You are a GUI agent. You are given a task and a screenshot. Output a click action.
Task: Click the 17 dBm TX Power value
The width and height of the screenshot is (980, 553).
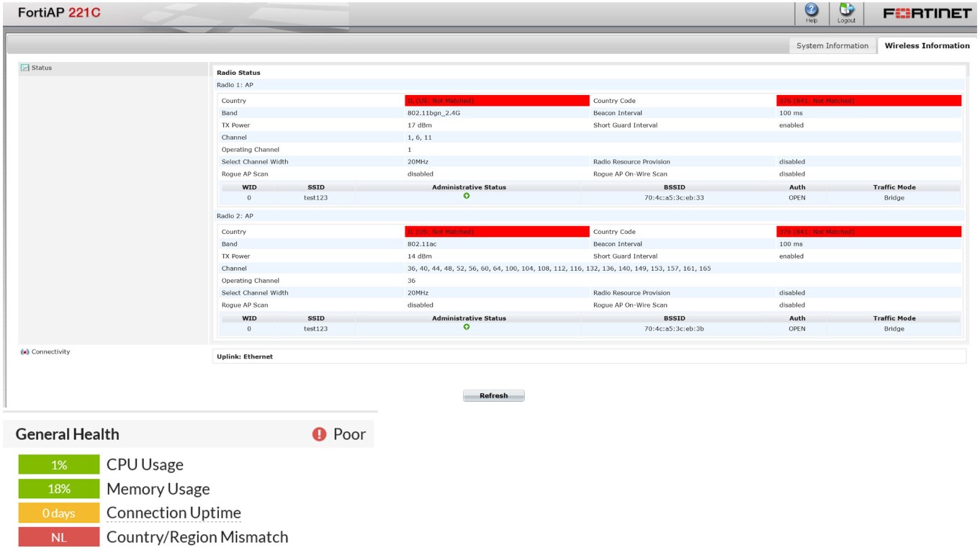click(x=420, y=125)
